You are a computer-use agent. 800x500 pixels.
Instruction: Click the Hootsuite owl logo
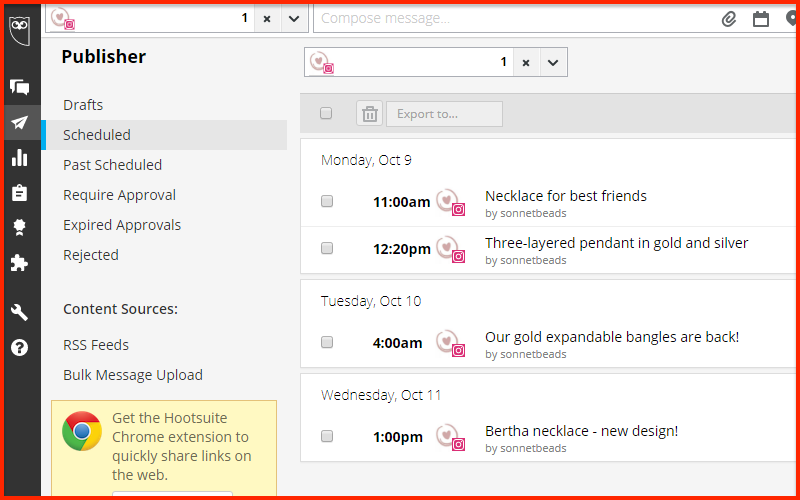point(19,30)
